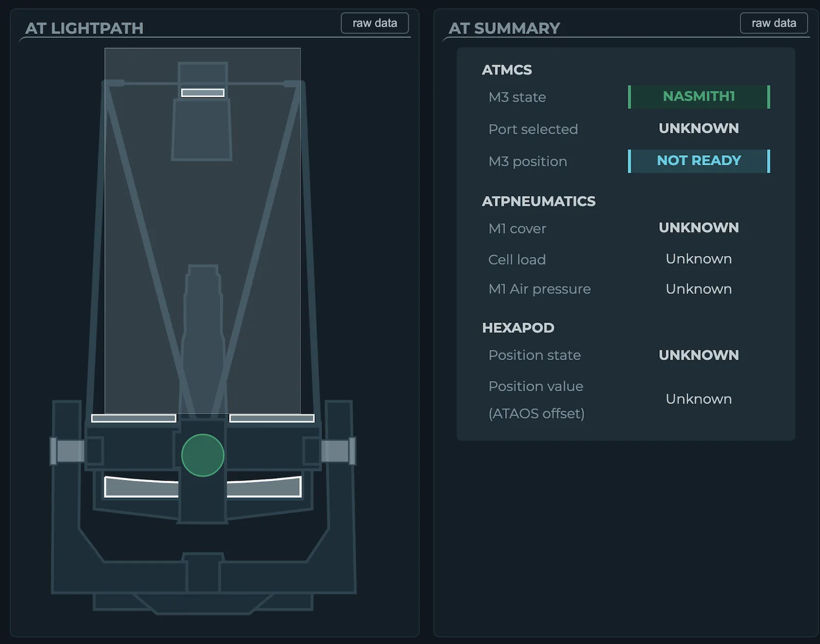Click the left M1 cover bar
This screenshot has height=644, width=820.
tap(134, 418)
